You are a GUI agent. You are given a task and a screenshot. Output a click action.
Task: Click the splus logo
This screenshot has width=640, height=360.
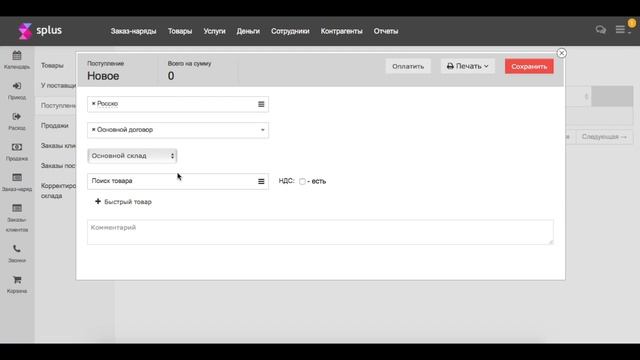[40, 31]
